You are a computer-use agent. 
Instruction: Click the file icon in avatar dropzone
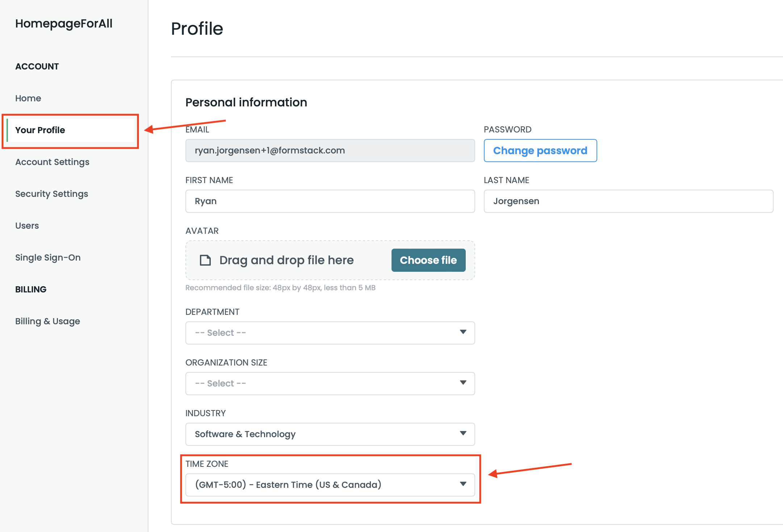click(x=205, y=260)
